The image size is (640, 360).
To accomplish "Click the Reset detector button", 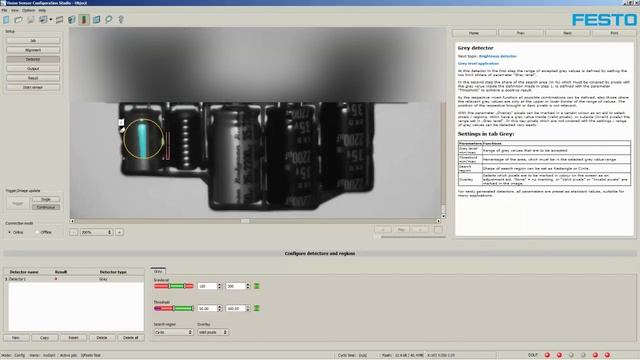I will [x=73, y=338].
